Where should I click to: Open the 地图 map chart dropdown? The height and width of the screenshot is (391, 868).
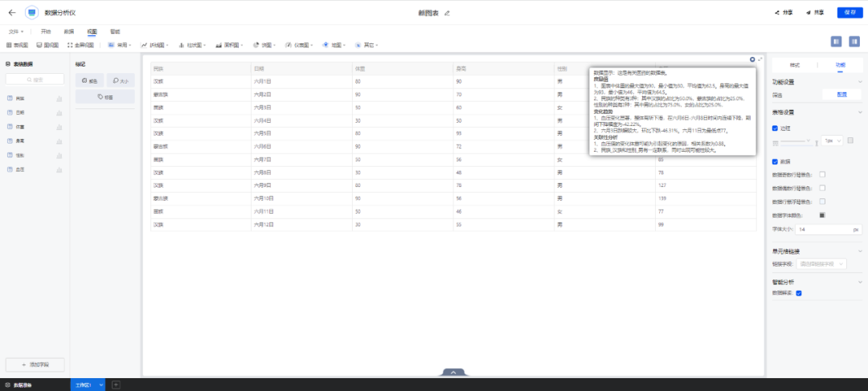pos(334,45)
